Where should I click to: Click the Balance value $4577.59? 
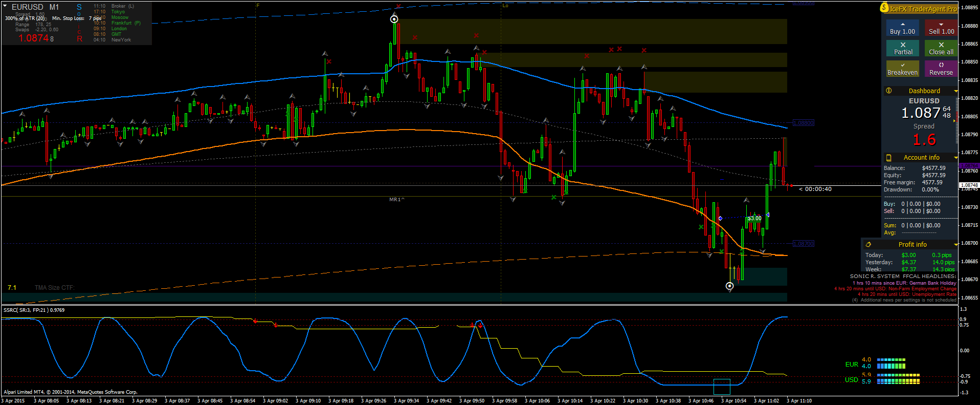(x=934, y=168)
